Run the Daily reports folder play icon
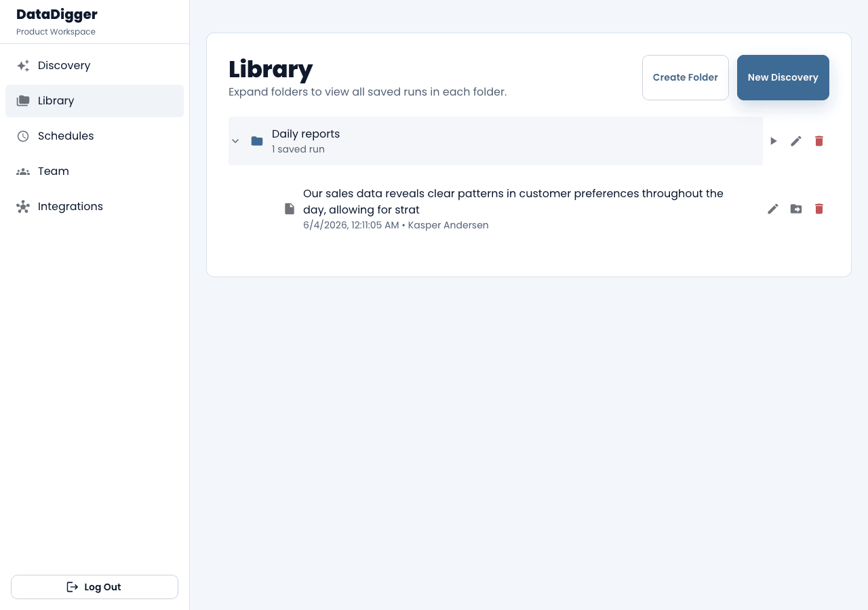Screen dimensions: 868x610 [773, 141]
